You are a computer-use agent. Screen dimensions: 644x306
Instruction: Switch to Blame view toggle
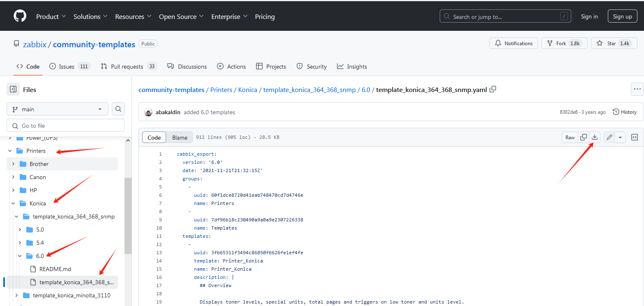pyautogui.click(x=180, y=137)
